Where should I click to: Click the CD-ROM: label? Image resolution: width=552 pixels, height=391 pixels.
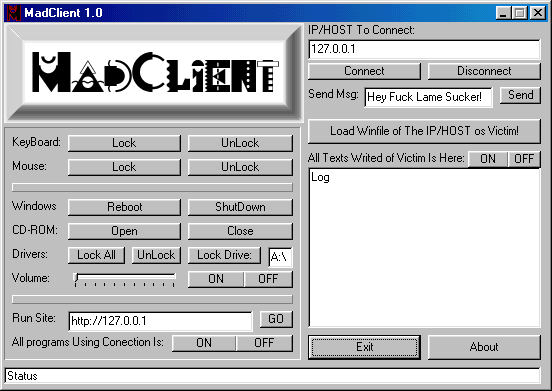(35, 230)
